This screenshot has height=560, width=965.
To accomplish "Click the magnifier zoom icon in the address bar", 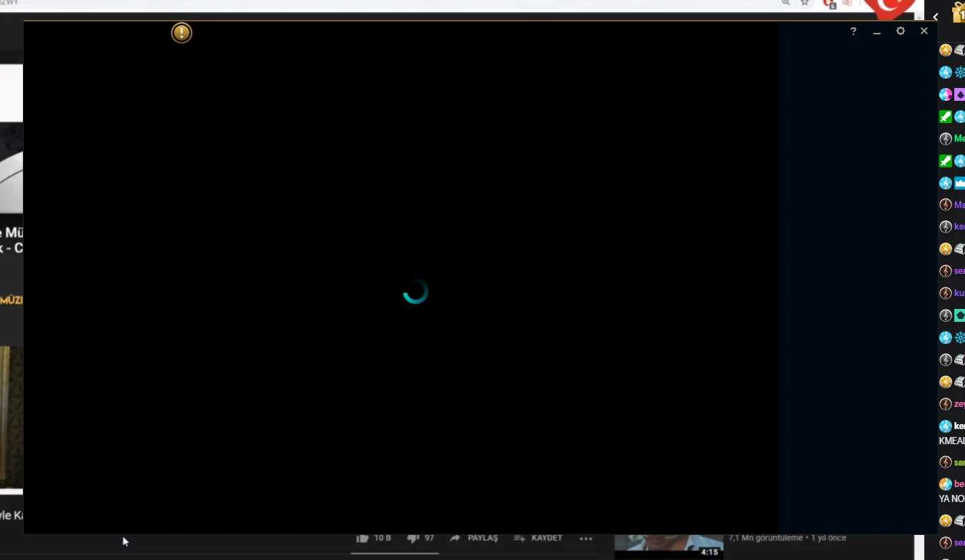I will tap(785, 3).
